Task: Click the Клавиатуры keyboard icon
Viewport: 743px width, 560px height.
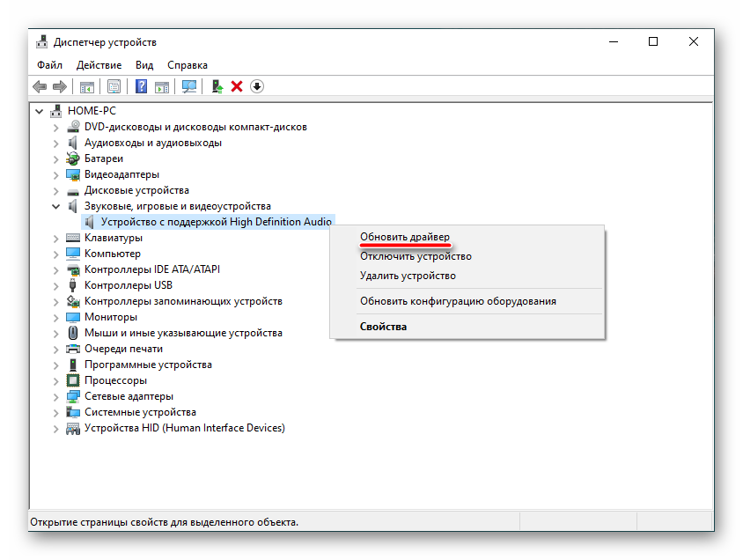Action: (x=73, y=238)
